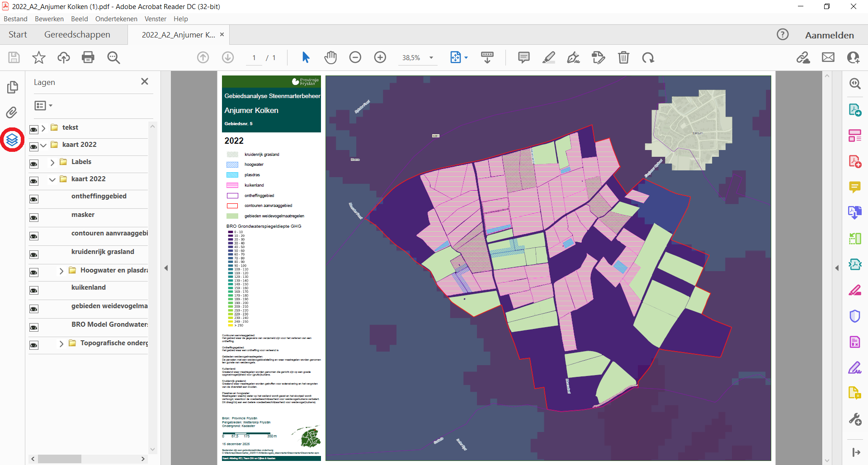Viewport: 868px width, 465px height.
Task: Click the zoom out minus icon
Action: (355, 57)
